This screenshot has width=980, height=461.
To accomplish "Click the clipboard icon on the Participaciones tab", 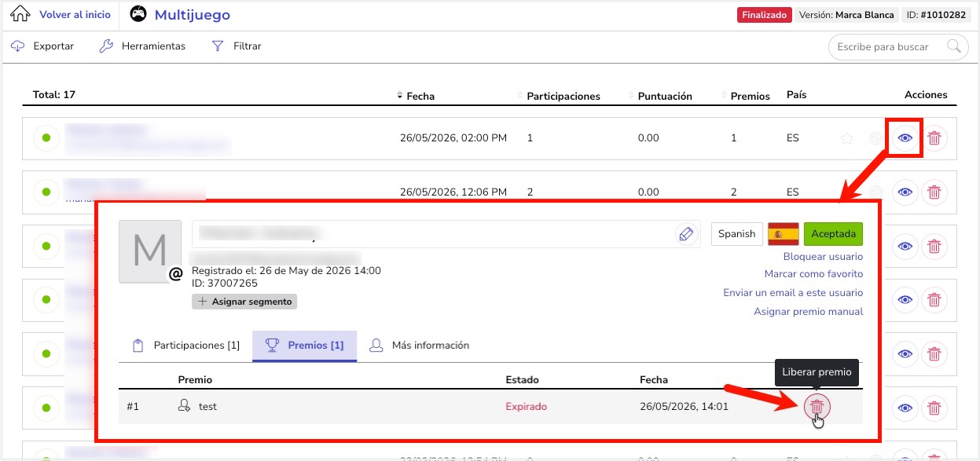I will pos(138,346).
